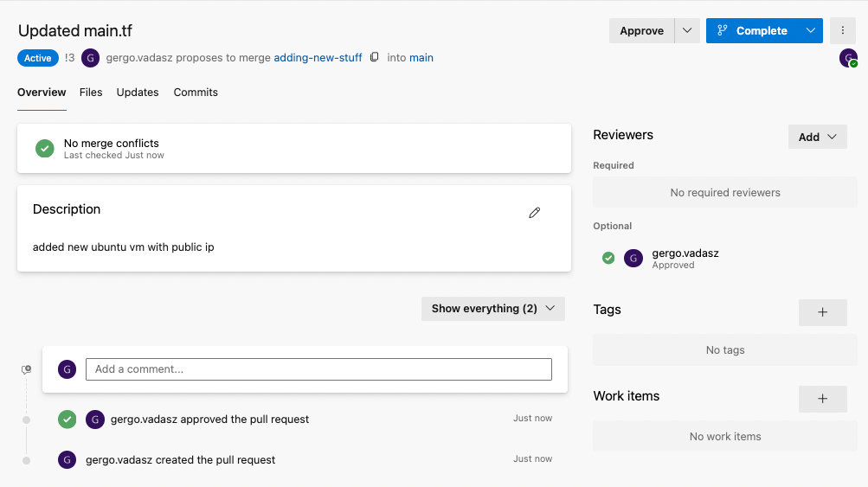Screen dimensions: 868x487
Task: Click the blue Complete button
Action: pyautogui.click(x=752, y=30)
